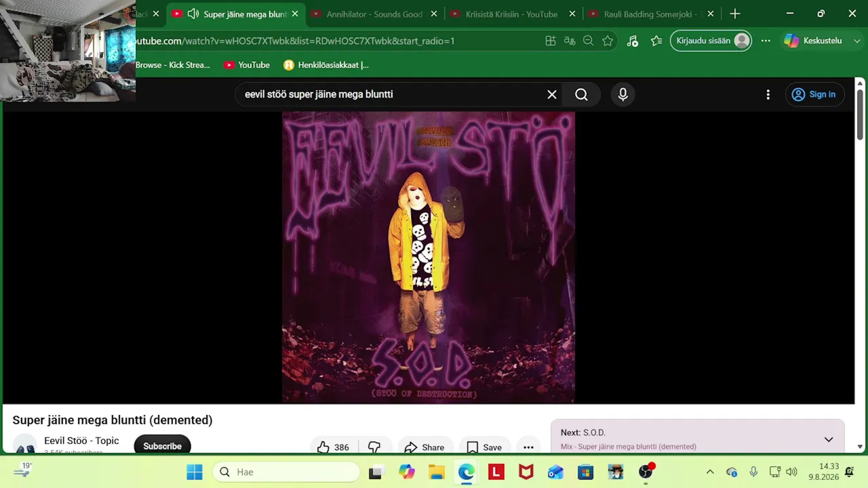Image resolution: width=868 pixels, height=488 pixels.
Task: Click the taskbar Hae search box
Action: [x=286, y=472]
